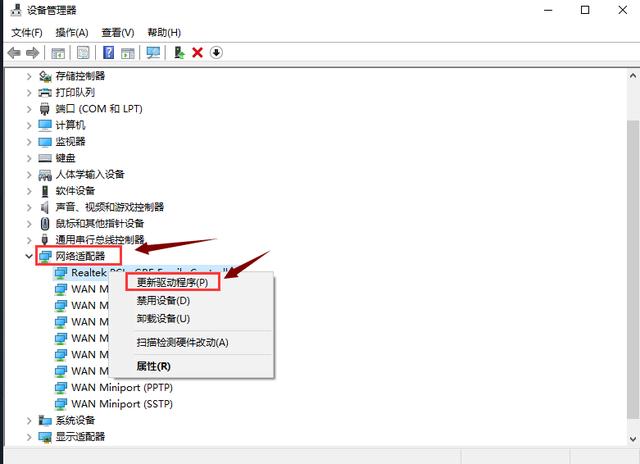This screenshot has height=464, width=640.
Task: Click the blue Help question-mark icon
Action: click(109, 53)
